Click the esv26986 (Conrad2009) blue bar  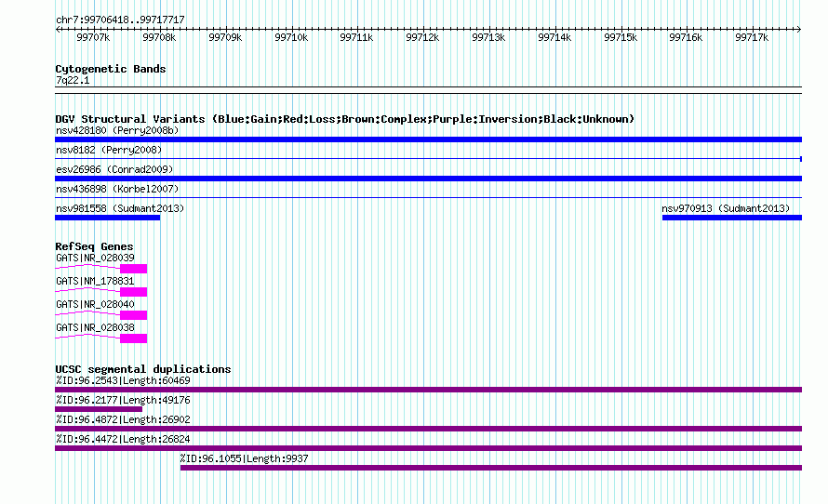428,179
